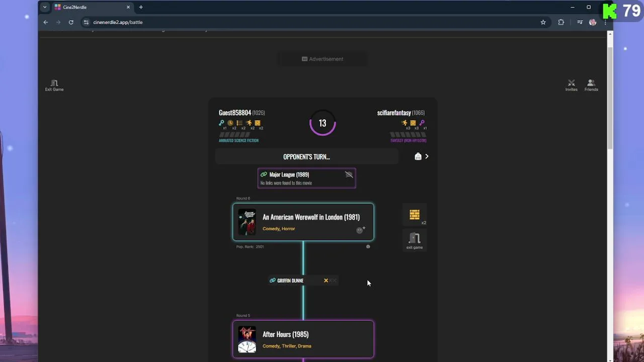The width and height of the screenshot is (644, 362).
Task: Click scifiarefantasy's brick wall power-up icon
Action: click(x=413, y=123)
